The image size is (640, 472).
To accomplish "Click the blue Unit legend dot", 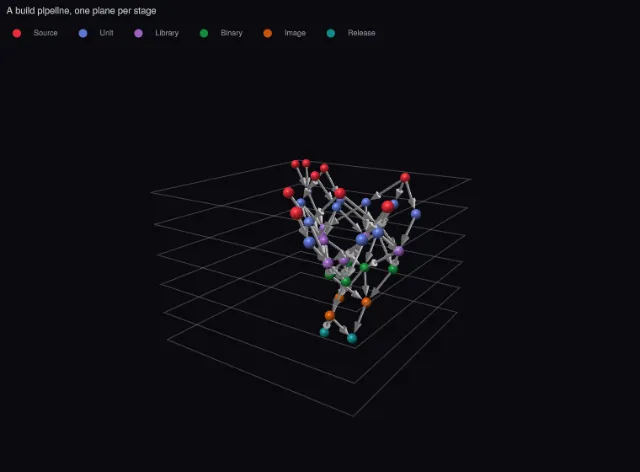I will pyautogui.click(x=83, y=33).
